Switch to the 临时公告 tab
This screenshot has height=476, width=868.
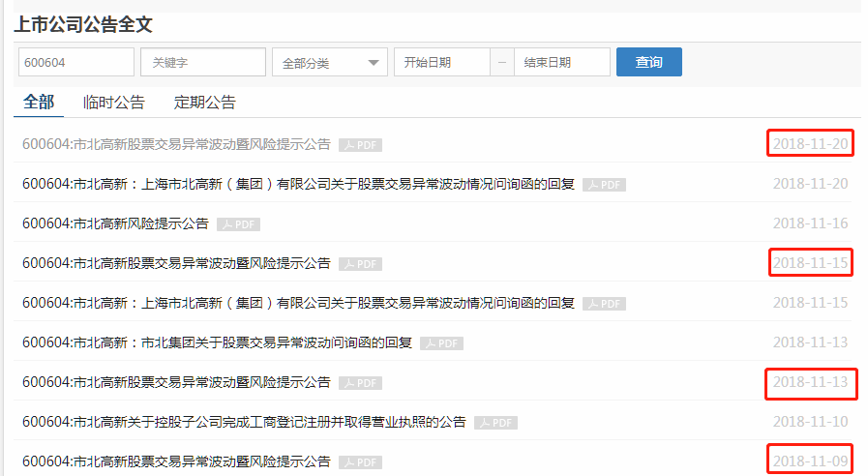pos(113,103)
